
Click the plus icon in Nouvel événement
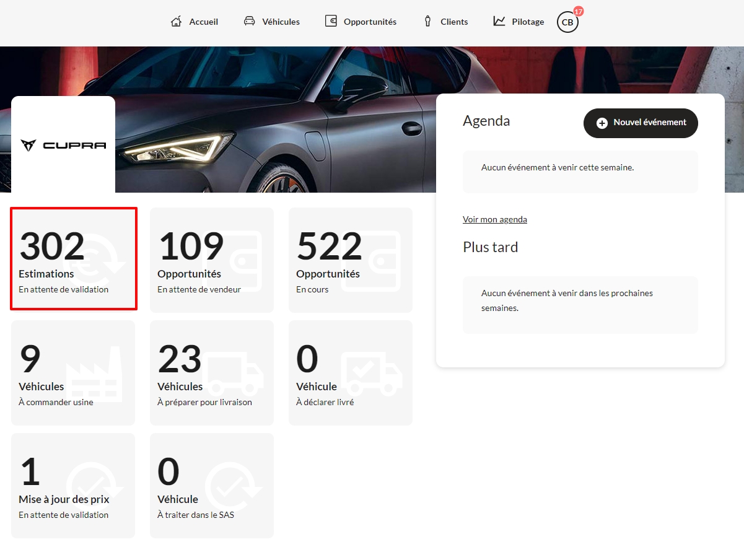coord(602,123)
